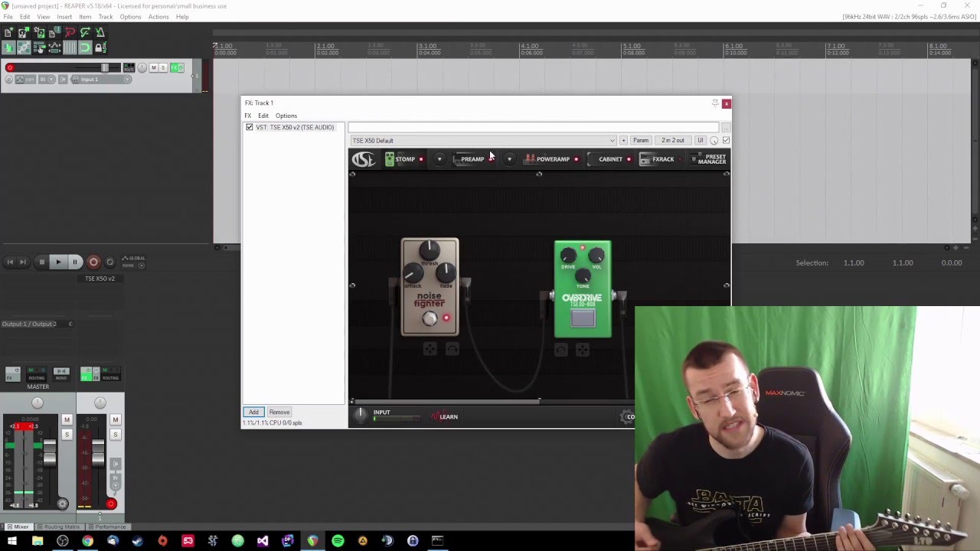Screen dimensions: 980x551
Task: Toggle grid lines toolbar icon
Action: 70,47
